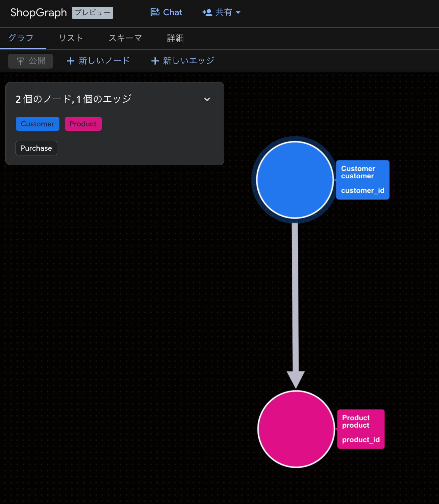Select the blue Customer node circle

295,180
